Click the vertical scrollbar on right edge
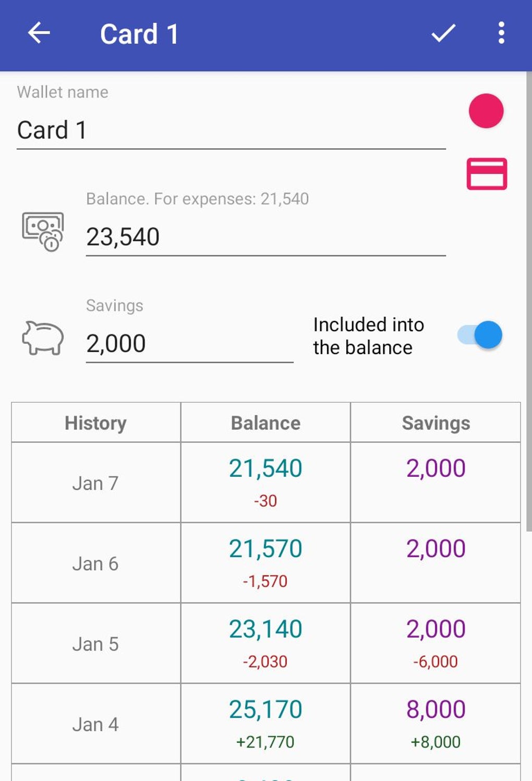Screen dimensions: 532x781 (x=528, y=303)
